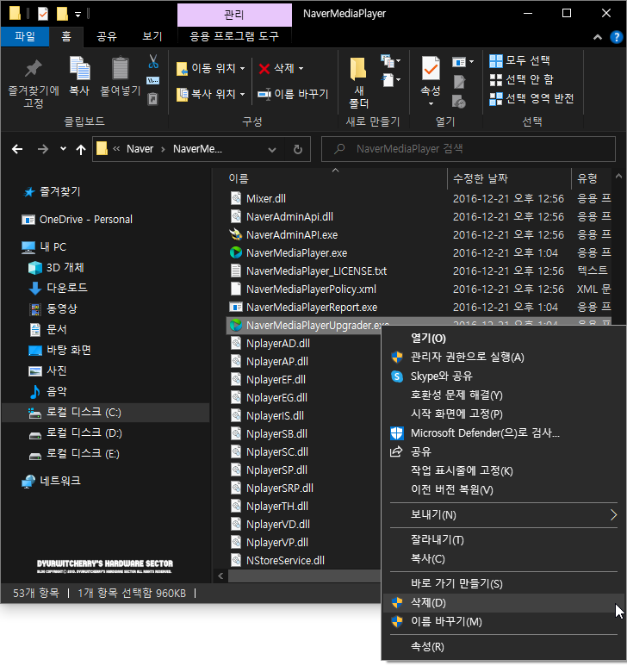Viewport: 627px width, 672px height.
Task: Choose Open (열기) in context menu
Action: tap(504, 339)
